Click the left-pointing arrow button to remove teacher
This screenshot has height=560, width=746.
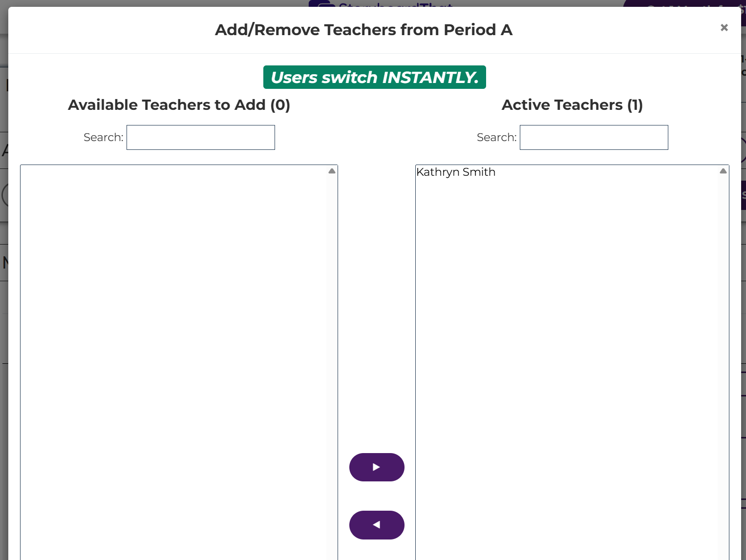[x=377, y=525]
